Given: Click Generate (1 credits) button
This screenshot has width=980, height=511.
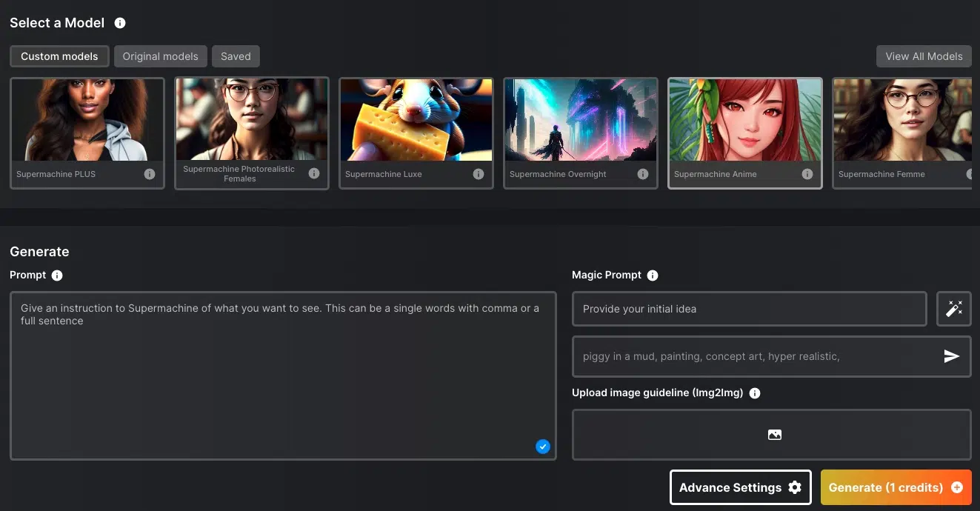Looking at the screenshot, I should click(896, 487).
